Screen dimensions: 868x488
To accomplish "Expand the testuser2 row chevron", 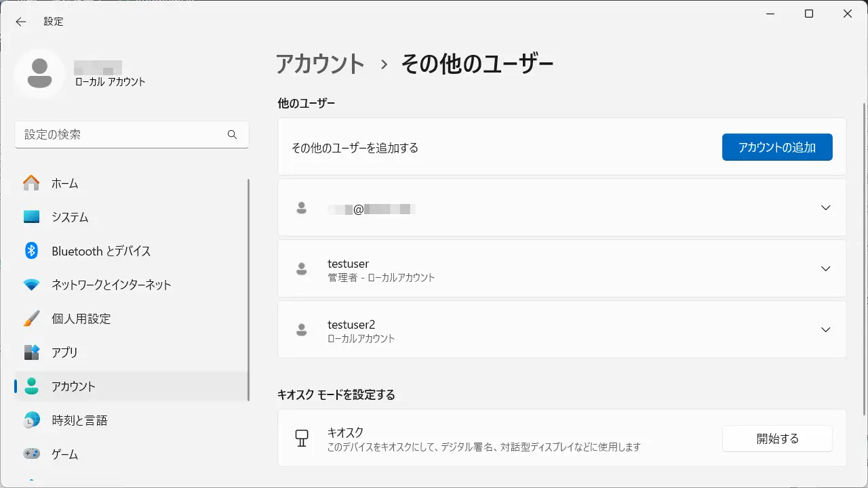I will [825, 330].
